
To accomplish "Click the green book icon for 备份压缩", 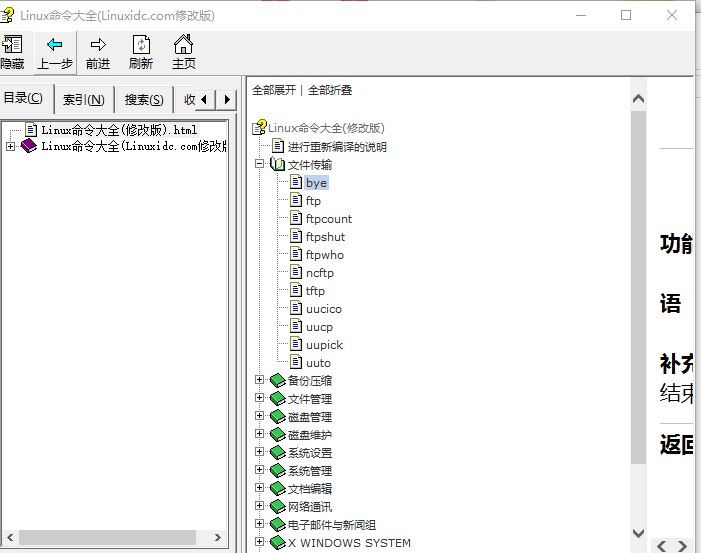I will (x=277, y=381).
